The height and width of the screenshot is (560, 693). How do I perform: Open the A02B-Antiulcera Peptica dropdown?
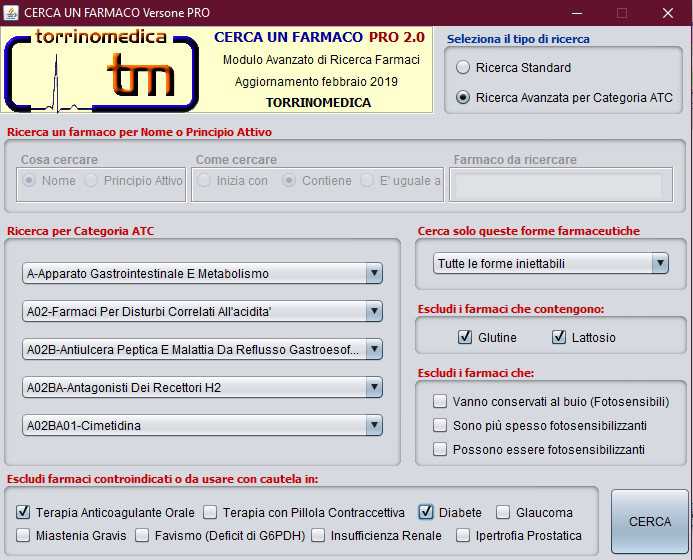tap(202, 350)
